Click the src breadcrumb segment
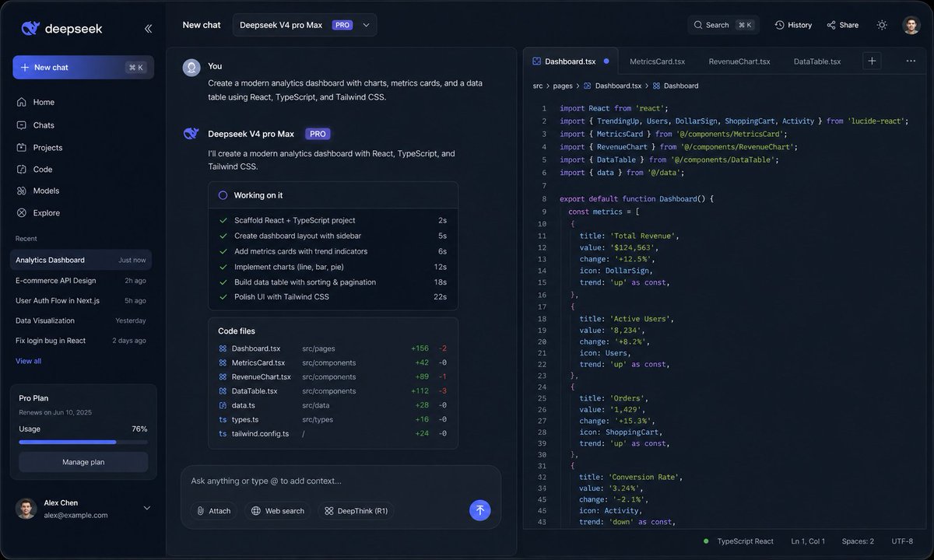Image resolution: width=934 pixels, height=560 pixels. click(538, 86)
